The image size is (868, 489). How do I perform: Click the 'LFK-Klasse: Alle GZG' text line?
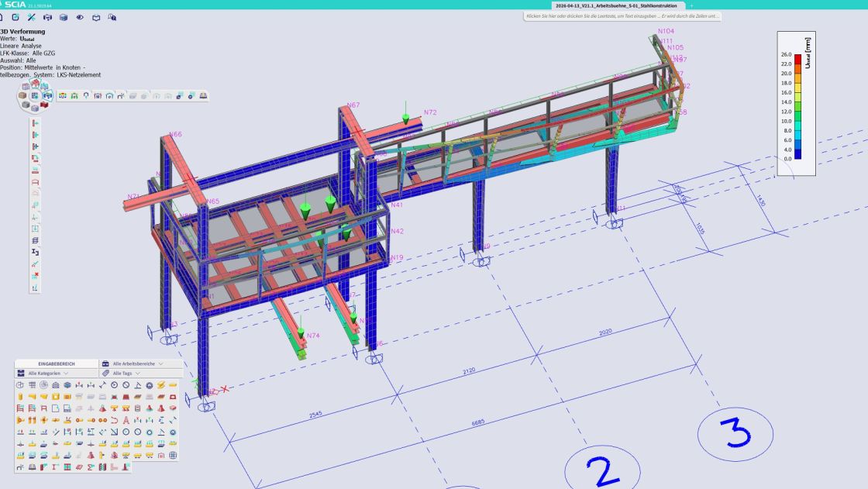[x=27, y=53]
